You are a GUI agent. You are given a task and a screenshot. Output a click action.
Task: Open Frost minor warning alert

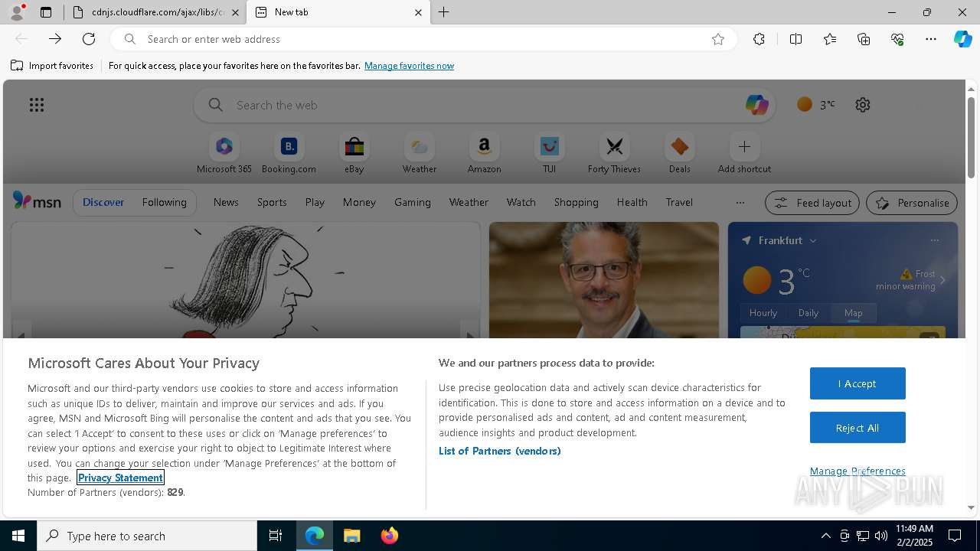click(911, 280)
